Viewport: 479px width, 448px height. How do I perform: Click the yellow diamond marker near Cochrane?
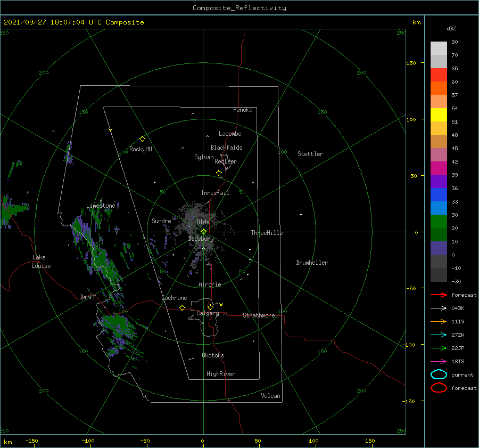pos(182,307)
